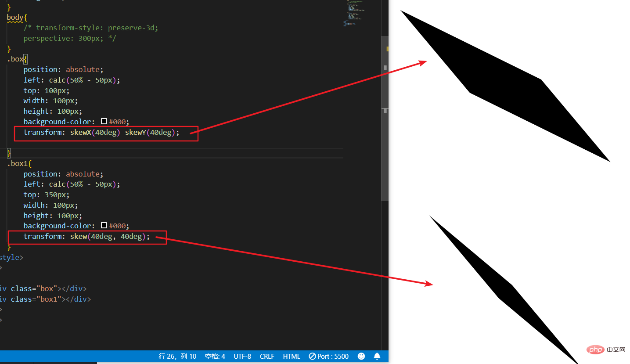630x364 pixels.
Task: Click the commented transform-style: preserve-3d line
Action: coord(91,28)
